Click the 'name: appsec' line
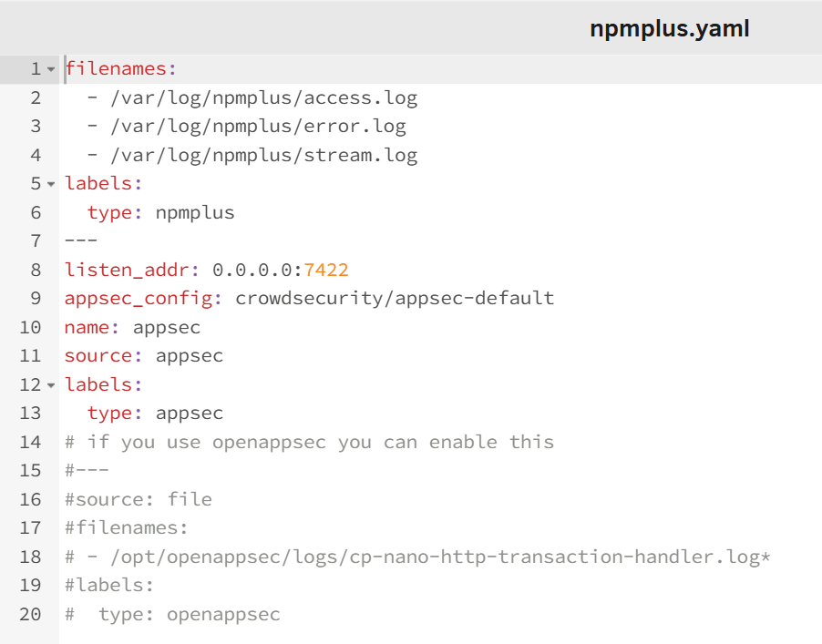 point(132,328)
